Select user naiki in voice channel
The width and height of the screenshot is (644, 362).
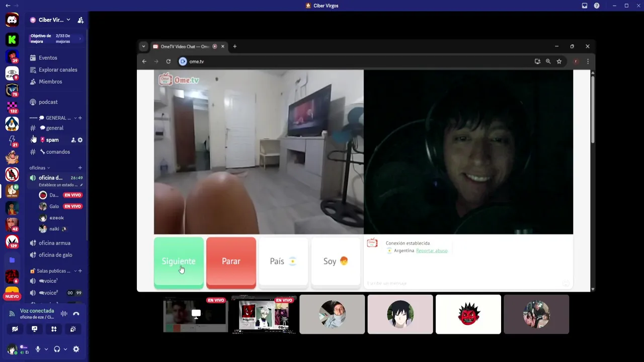54,229
